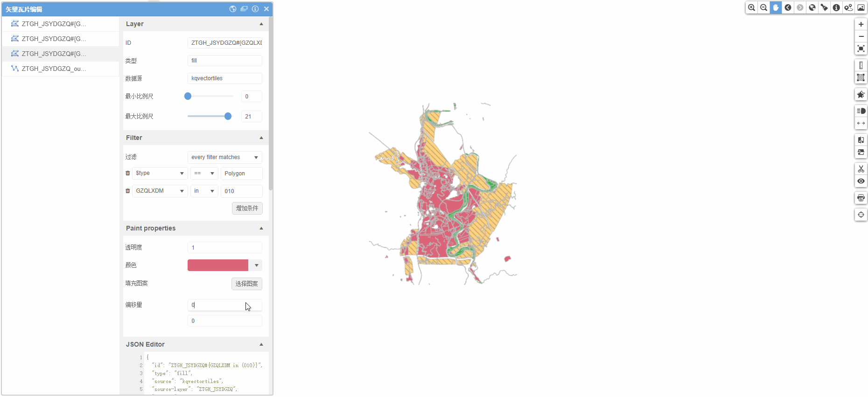Click the minimum scale value box 0
868x397 pixels.
252,97
